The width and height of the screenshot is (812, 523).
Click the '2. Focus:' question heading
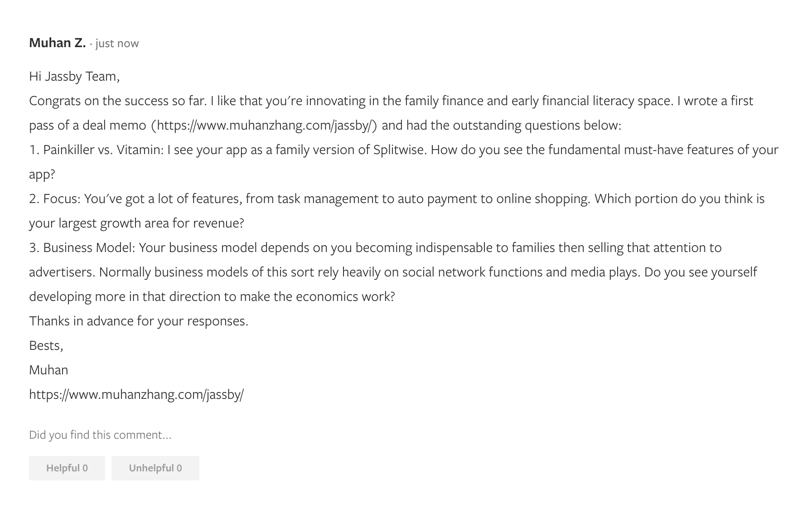point(55,199)
